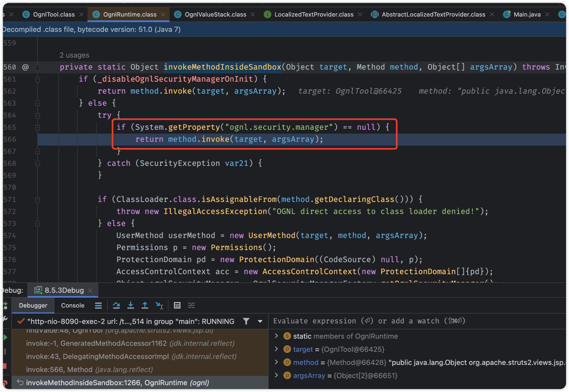Select the invoke:43 DelegatingMethodAccessorImpl frame
The width and height of the screenshot is (569, 392).
140,357
